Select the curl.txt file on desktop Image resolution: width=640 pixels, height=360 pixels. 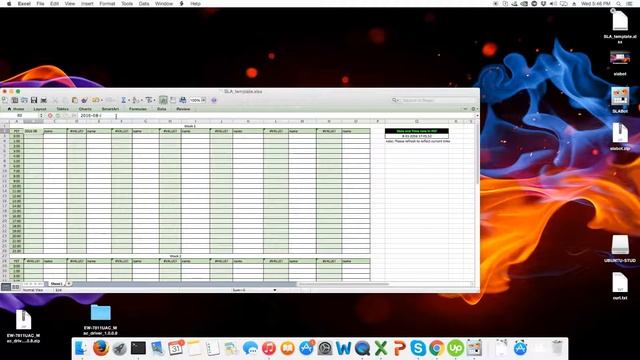tap(620, 286)
